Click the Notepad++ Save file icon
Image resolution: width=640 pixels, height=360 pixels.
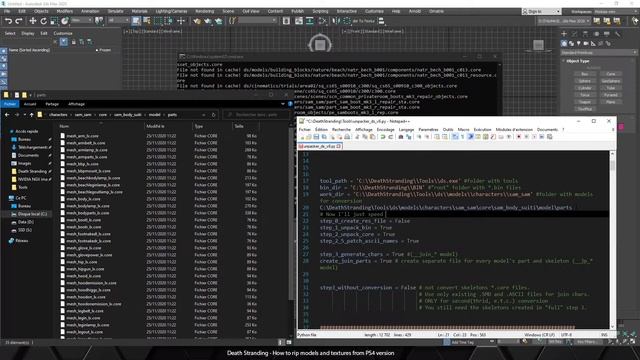coord(316,137)
